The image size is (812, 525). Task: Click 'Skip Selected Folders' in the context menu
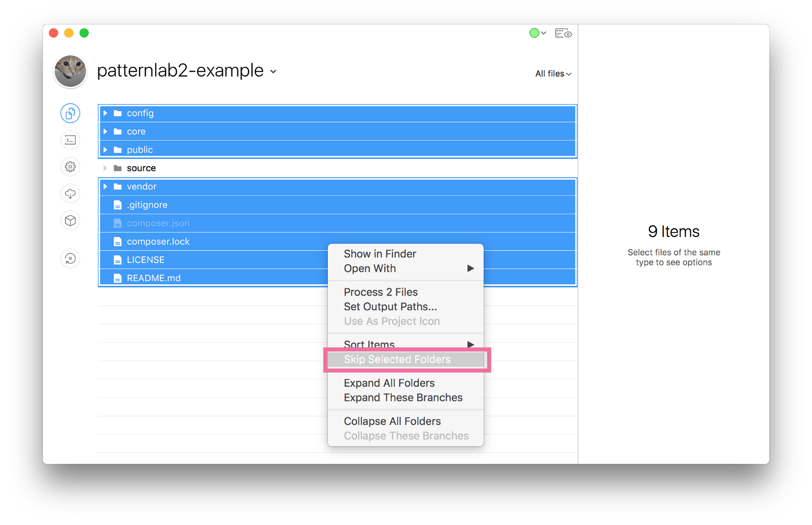click(x=397, y=359)
